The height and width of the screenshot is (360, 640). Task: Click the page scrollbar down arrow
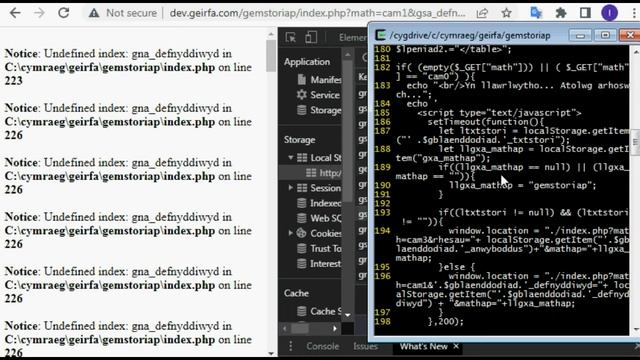click(x=271, y=353)
